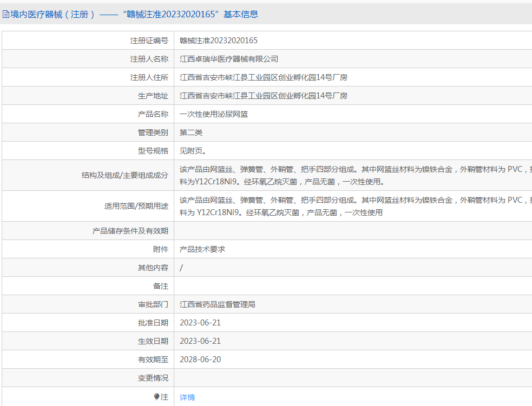Select the address in 注册人住所 row
The width and height of the screenshot is (532, 406).
(x=264, y=77)
